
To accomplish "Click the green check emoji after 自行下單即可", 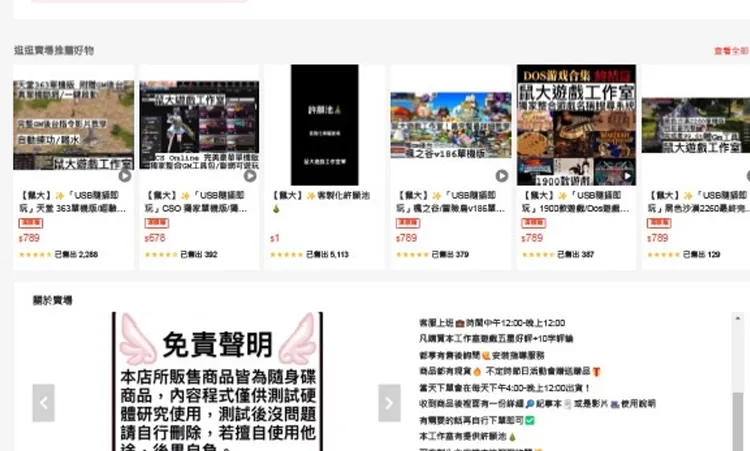I will point(529,420).
